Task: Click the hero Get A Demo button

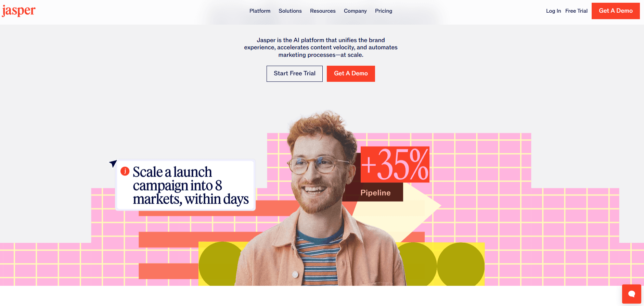Action: tap(351, 74)
